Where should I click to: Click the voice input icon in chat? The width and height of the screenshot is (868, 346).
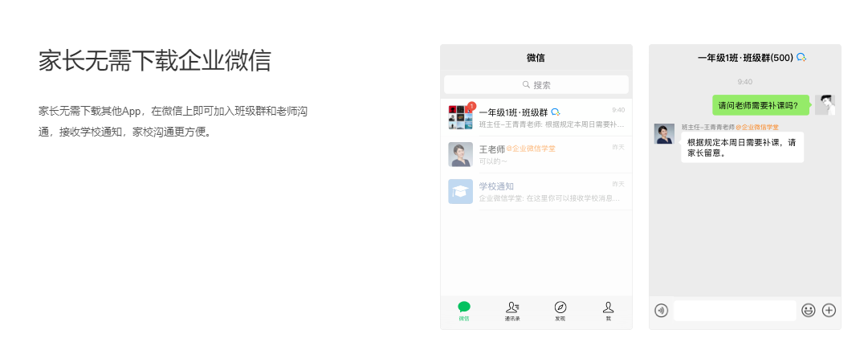tap(661, 311)
